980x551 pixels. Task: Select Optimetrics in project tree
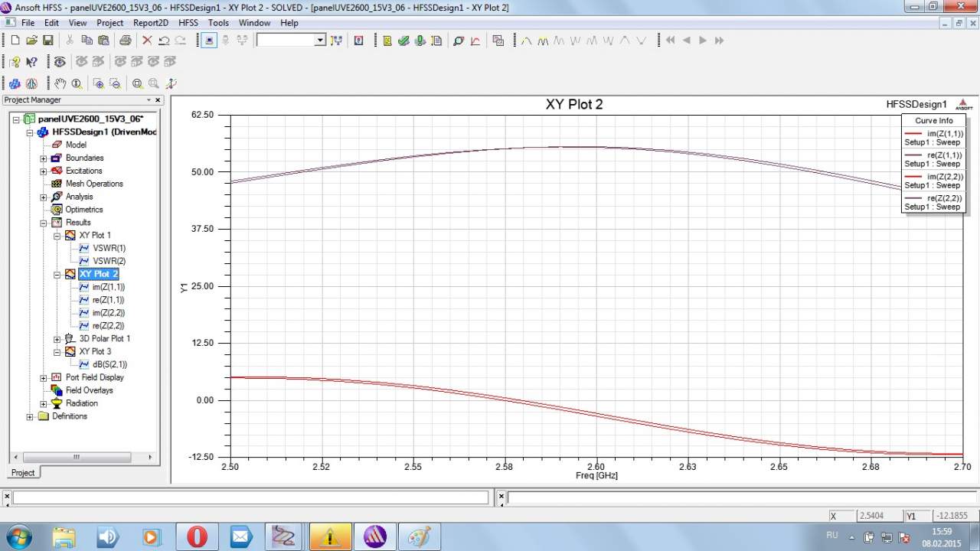[84, 210]
